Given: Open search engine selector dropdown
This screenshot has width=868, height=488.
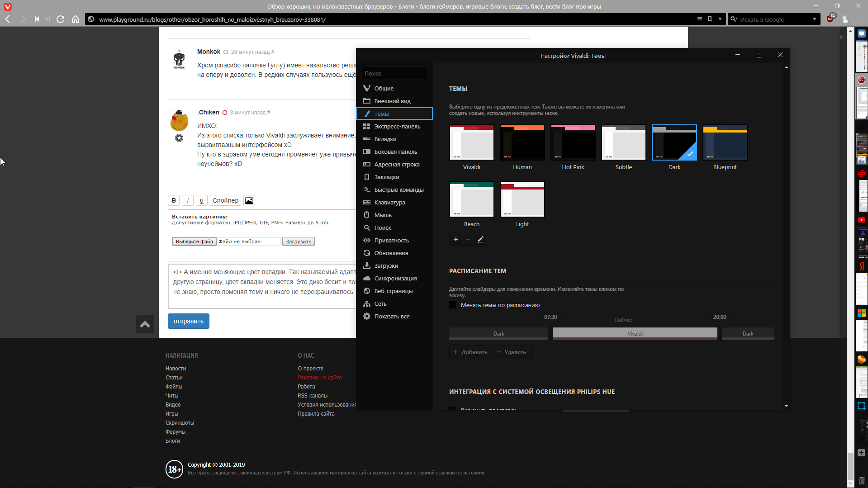Looking at the screenshot, I should coord(734,19).
